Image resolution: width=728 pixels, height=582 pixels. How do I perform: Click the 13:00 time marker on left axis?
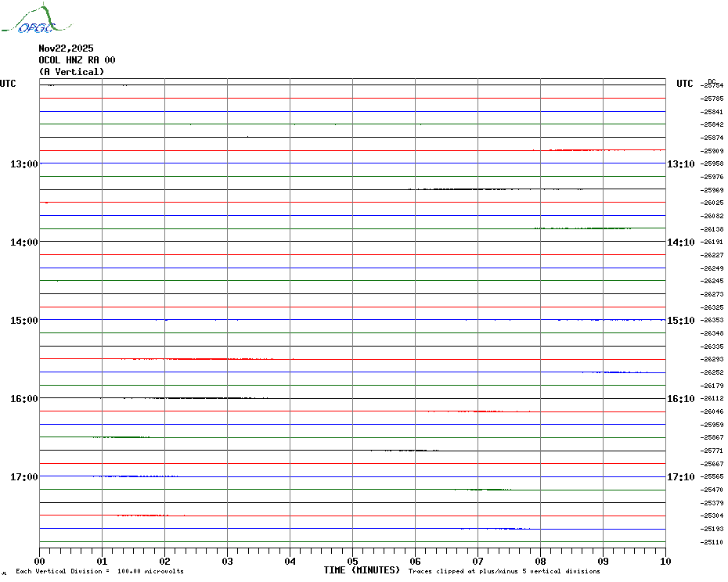[x=24, y=163]
